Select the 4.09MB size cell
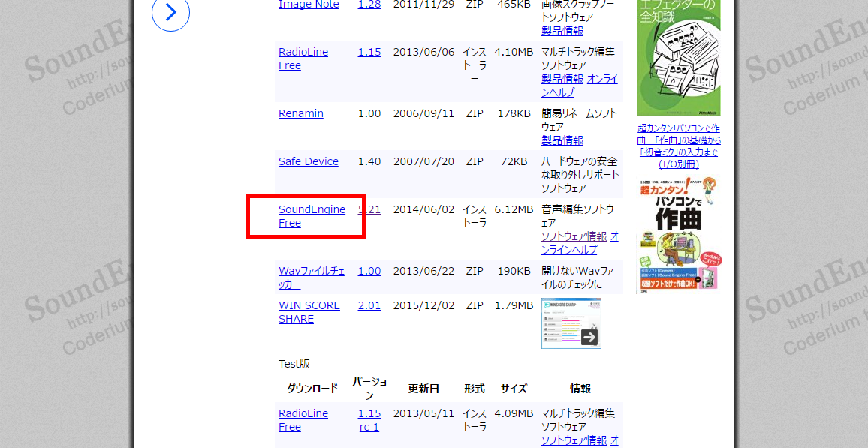The width and height of the screenshot is (868, 448). coord(514,413)
